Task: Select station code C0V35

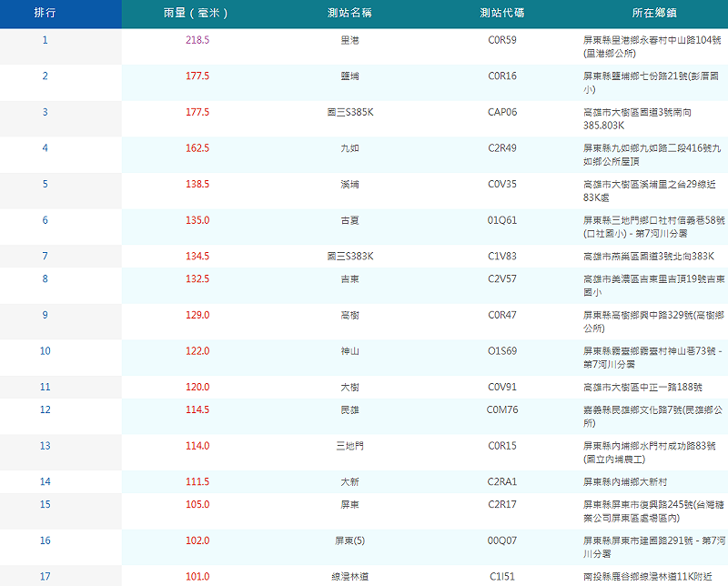Action: pos(502,185)
